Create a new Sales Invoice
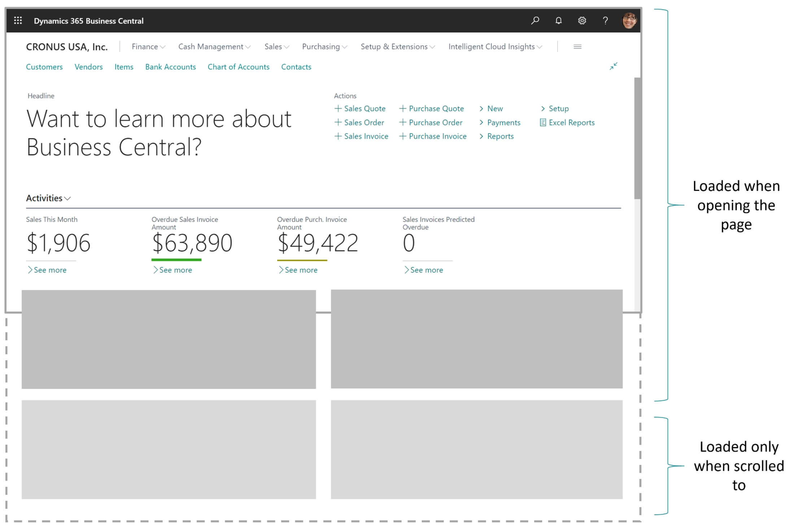 (x=361, y=136)
